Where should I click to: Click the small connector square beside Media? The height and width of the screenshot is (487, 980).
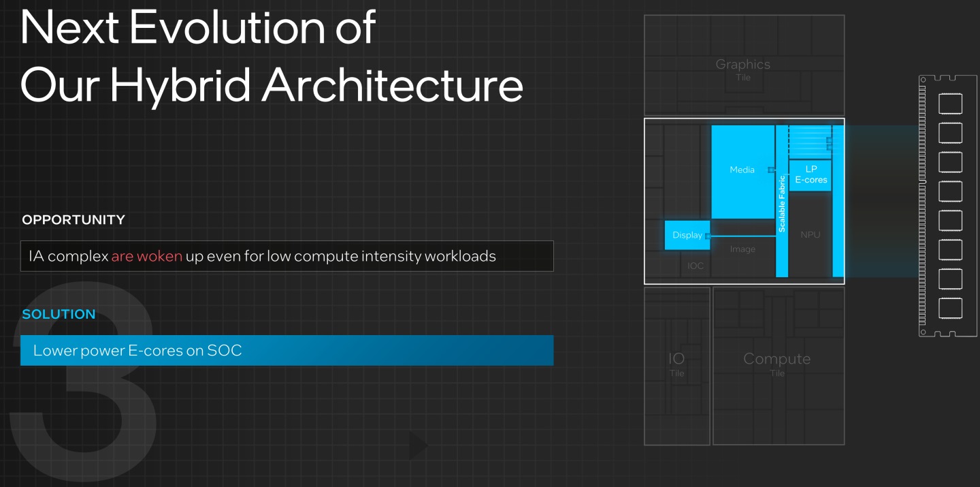(x=771, y=170)
